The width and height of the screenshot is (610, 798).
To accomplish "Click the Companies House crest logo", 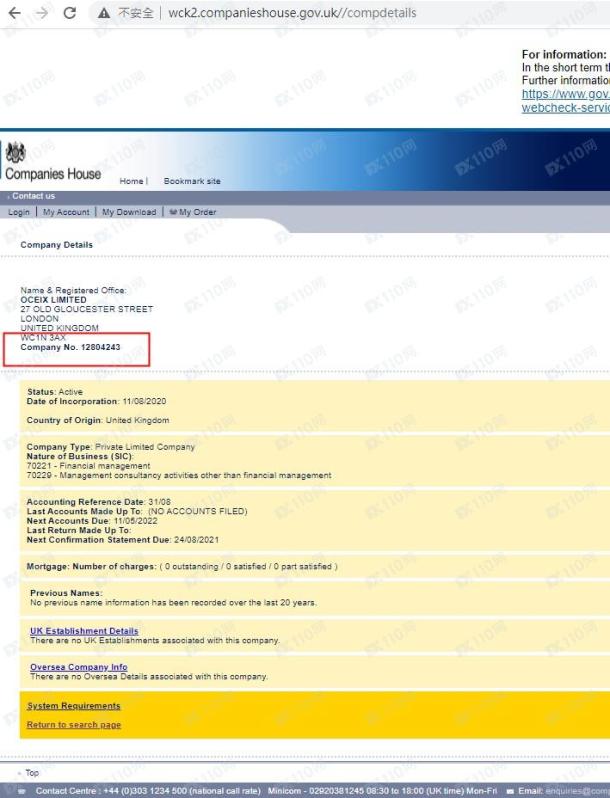I will click(15, 152).
